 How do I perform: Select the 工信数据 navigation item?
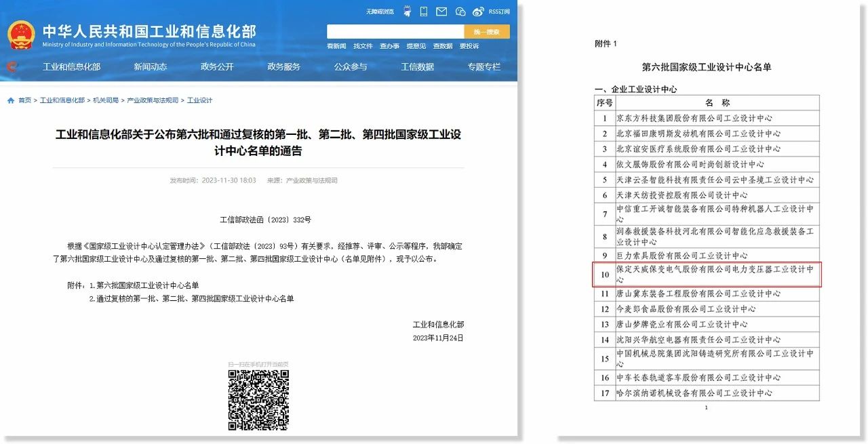point(417,66)
